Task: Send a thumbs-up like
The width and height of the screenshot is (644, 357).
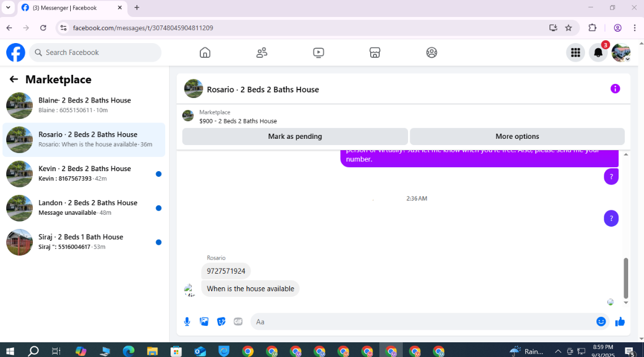Action: coord(620,322)
